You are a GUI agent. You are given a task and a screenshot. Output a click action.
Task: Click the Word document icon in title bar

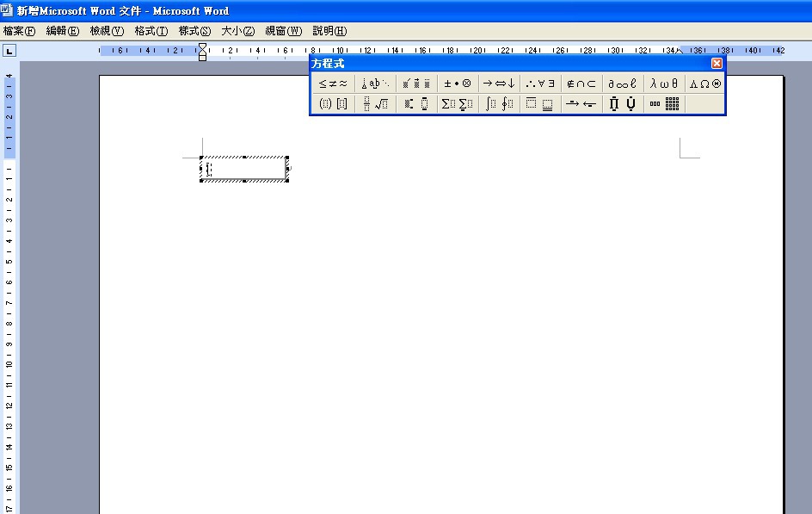click(7, 9)
